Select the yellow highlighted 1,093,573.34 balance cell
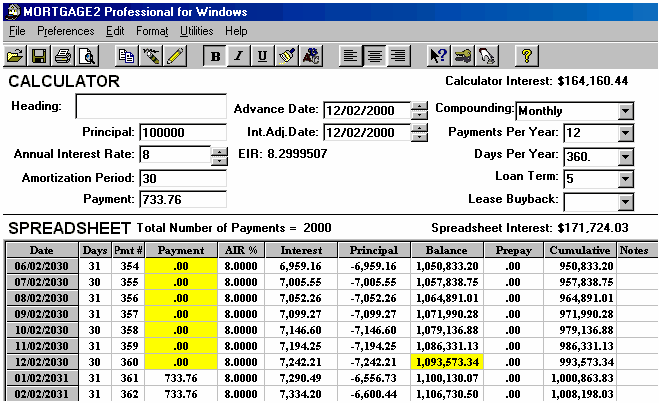659x403 pixels. [x=446, y=359]
